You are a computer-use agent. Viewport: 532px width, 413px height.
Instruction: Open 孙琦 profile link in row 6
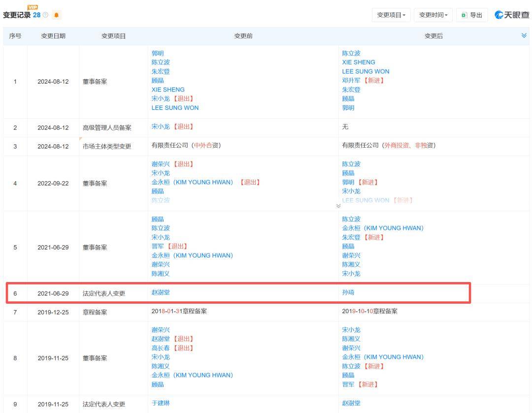click(348, 292)
